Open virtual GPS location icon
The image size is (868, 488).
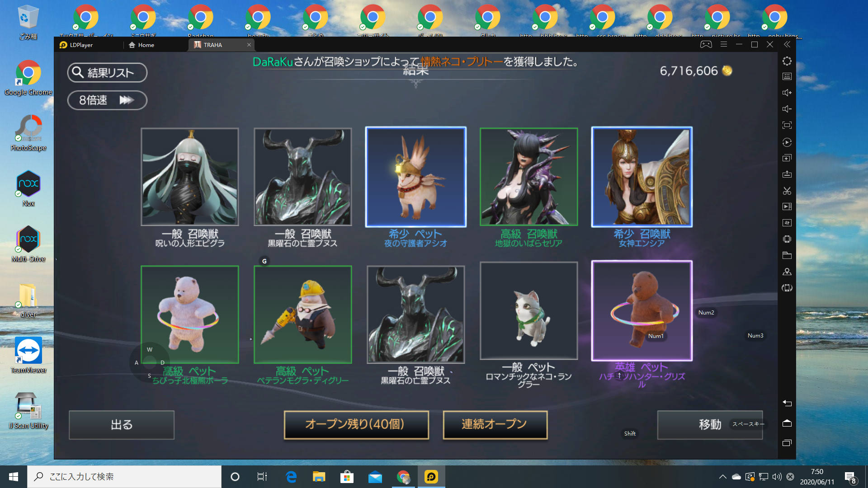787,272
